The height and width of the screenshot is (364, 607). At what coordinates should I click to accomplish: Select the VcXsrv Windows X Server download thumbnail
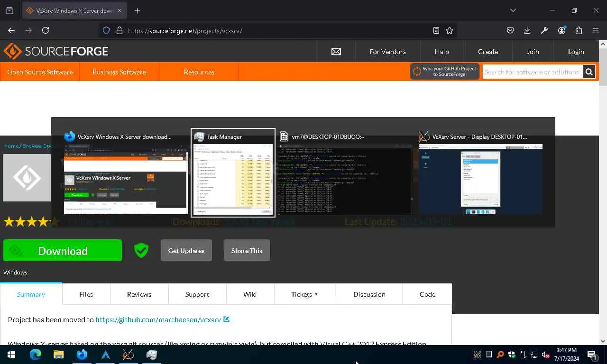point(126,173)
